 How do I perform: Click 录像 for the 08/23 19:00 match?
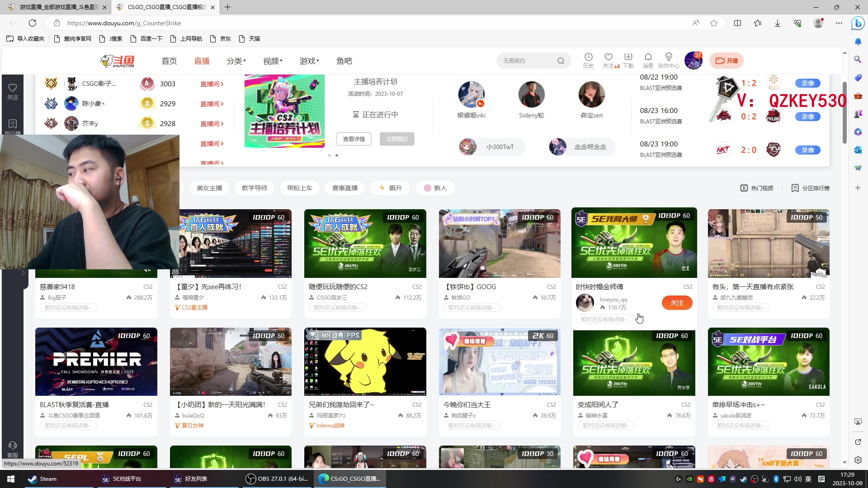tap(808, 150)
